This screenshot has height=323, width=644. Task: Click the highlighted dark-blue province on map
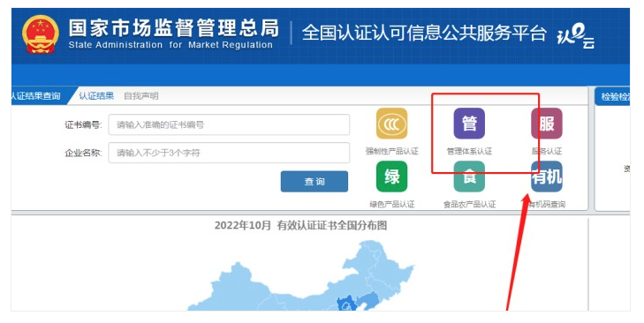[345, 304]
